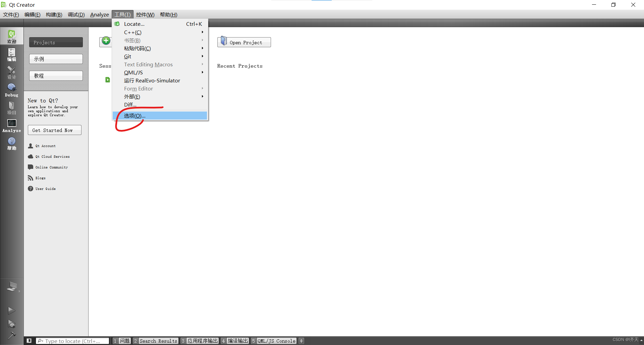Click the 示例 (Examples) button
Image resolution: width=644 pixels, height=345 pixels.
pyautogui.click(x=56, y=59)
